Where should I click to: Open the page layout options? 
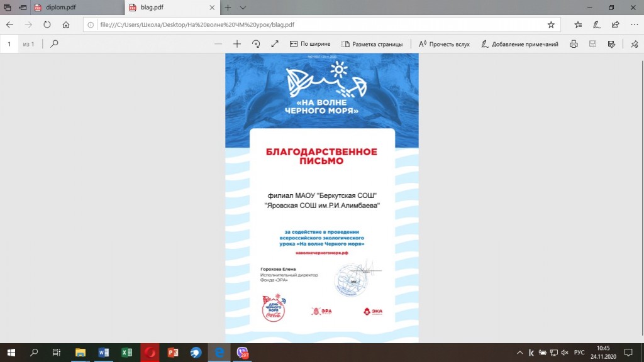[371, 44]
